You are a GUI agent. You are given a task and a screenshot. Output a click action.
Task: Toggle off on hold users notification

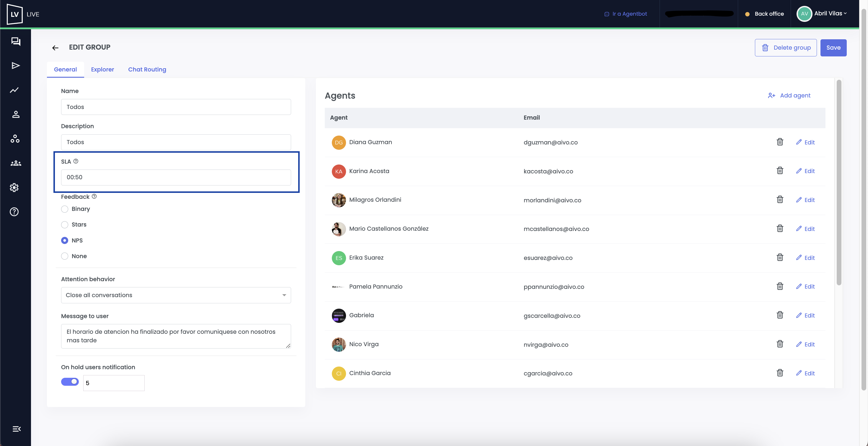click(70, 382)
